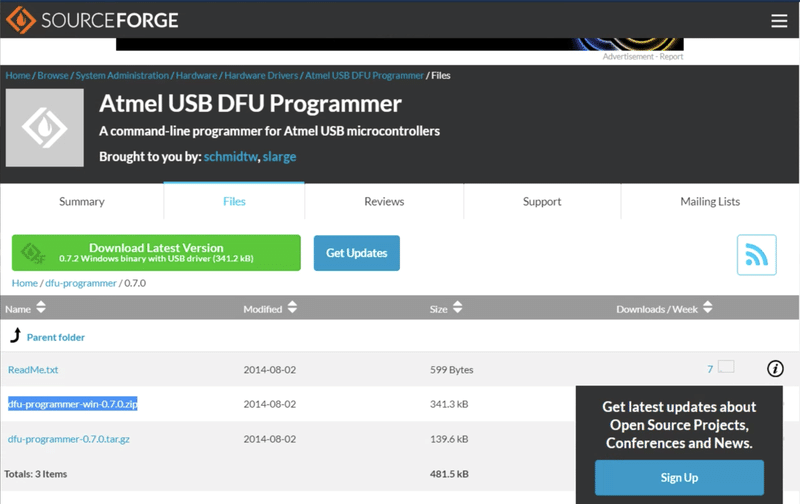Image resolution: width=800 pixels, height=504 pixels.
Task: Click the downloads chart icon beside 7
Action: (x=726, y=366)
